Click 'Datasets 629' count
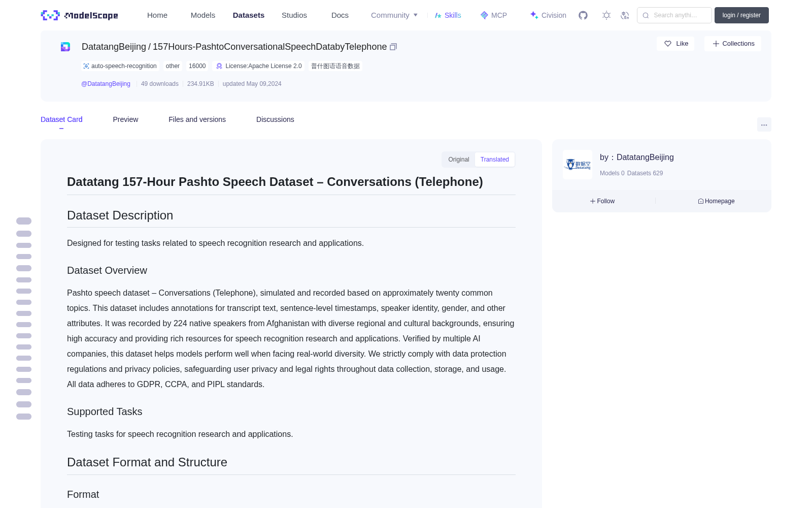 645,173
